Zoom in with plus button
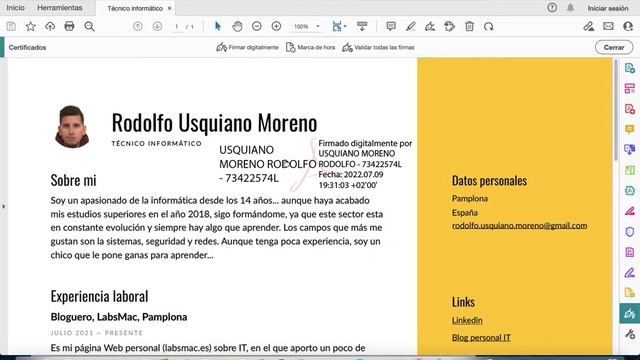This screenshot has width=640, height=360. coord(276,27)
